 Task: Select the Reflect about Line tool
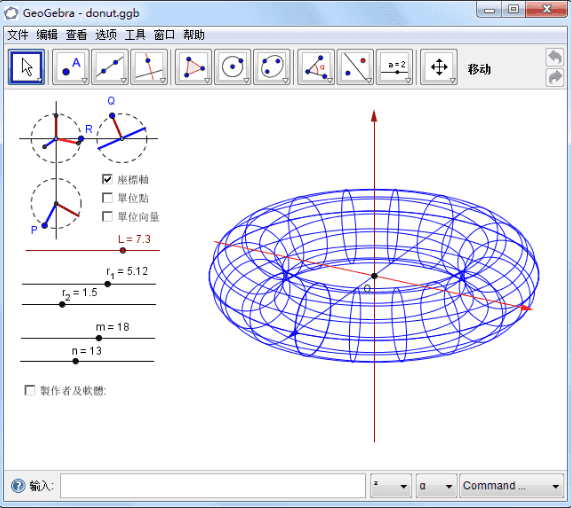click(x=355, y=67)
